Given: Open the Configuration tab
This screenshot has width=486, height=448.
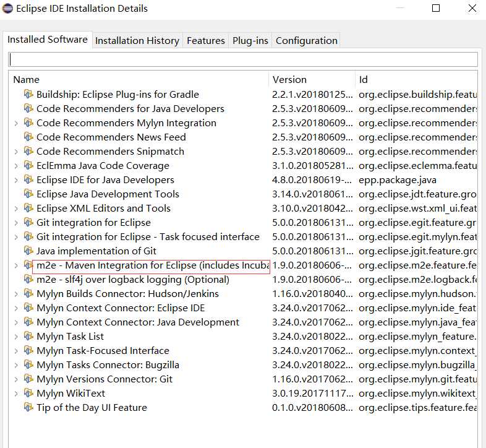Looking at the screenshot, I should tap(307, 41).
